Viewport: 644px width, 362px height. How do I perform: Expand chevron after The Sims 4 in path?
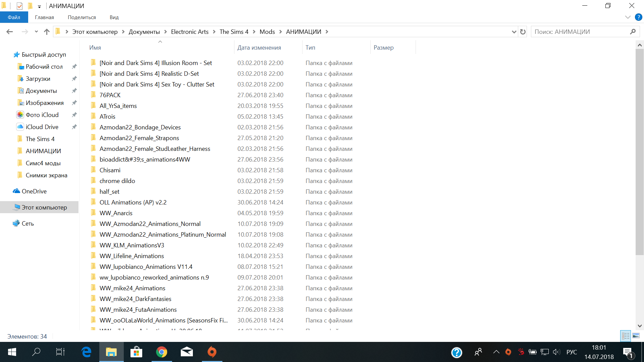(254, 32)
